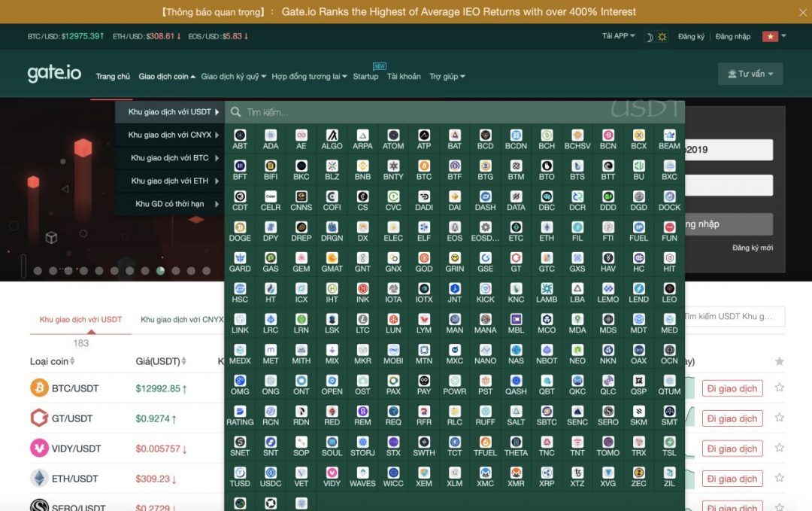
Task: Select the TRX coin icon
Action: click(x=639, y=442)
